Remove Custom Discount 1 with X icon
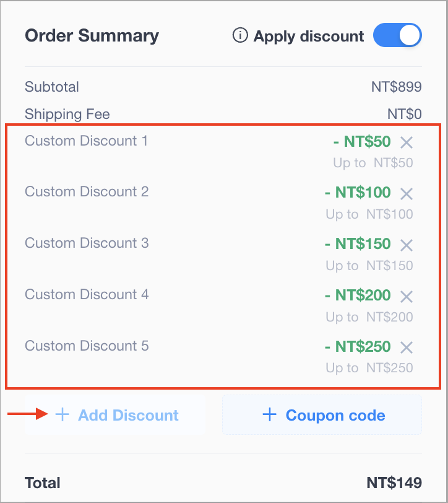Screen dimensions: 448x503 [407, 142]
